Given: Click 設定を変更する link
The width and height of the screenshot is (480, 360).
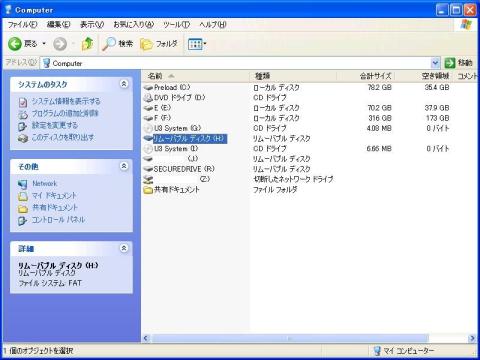Looking at the screenshot, I should pos(55,125).
